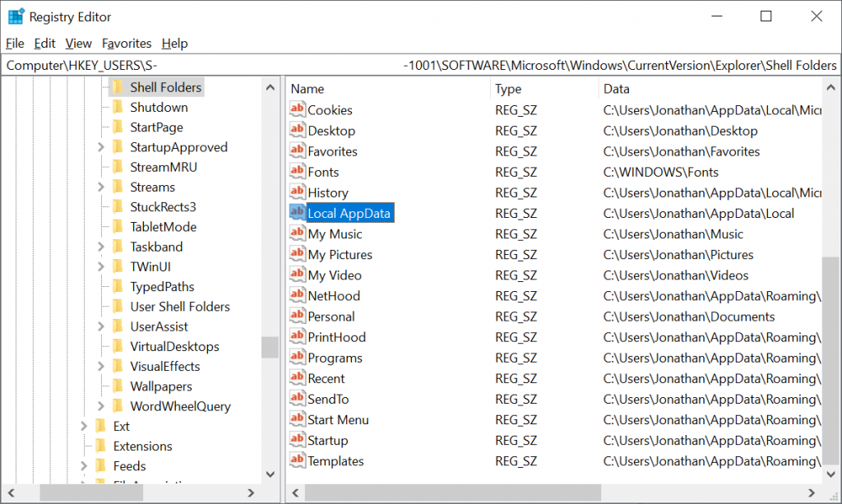Click the ab icon next to Fonts
Screen dimensions: 842x504
[297, 171]
